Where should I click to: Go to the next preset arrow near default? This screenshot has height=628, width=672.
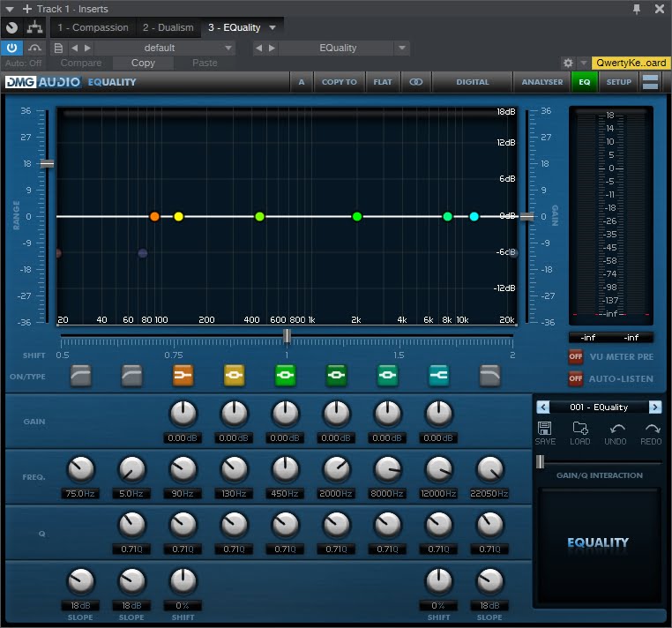click(87, 48)
